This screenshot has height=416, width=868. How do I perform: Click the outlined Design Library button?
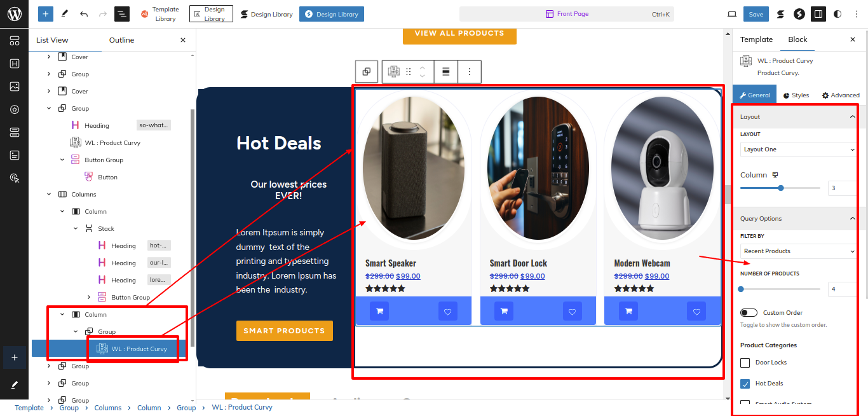[x=211, y=14]
